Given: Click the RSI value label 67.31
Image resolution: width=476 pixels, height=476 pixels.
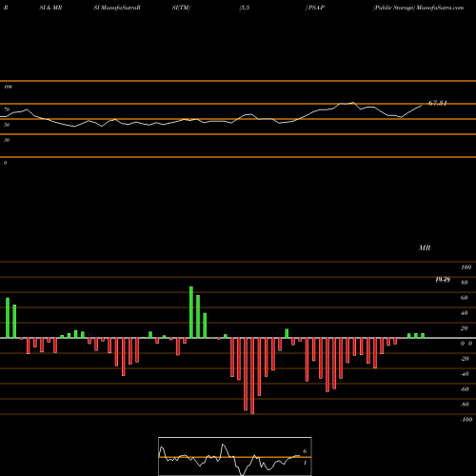Looking at the screenshot, I should pyautogui.click(x=438, y=103).
